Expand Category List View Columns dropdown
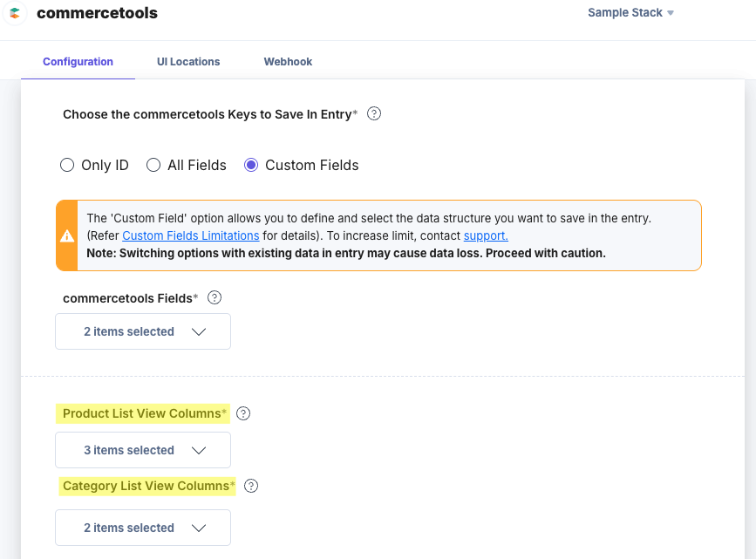Image resolution: width=756 pixels, height=559 pixels. 143,528
